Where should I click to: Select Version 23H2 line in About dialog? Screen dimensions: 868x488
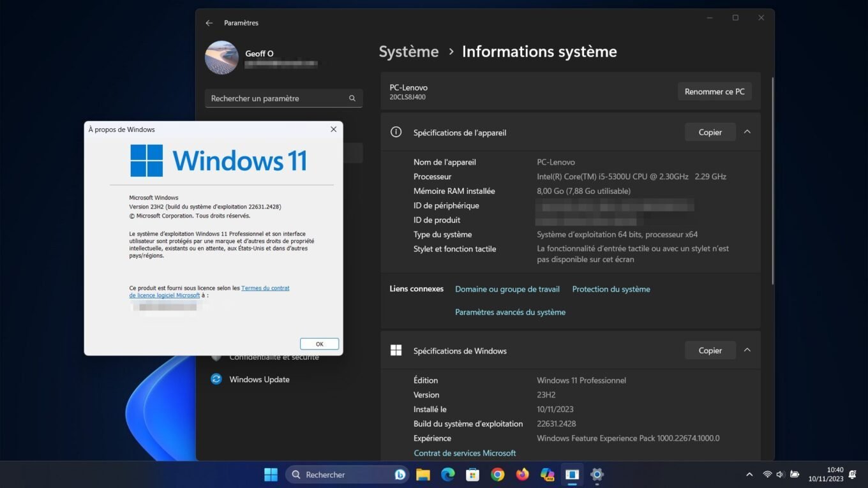click(x=205, y=207)
